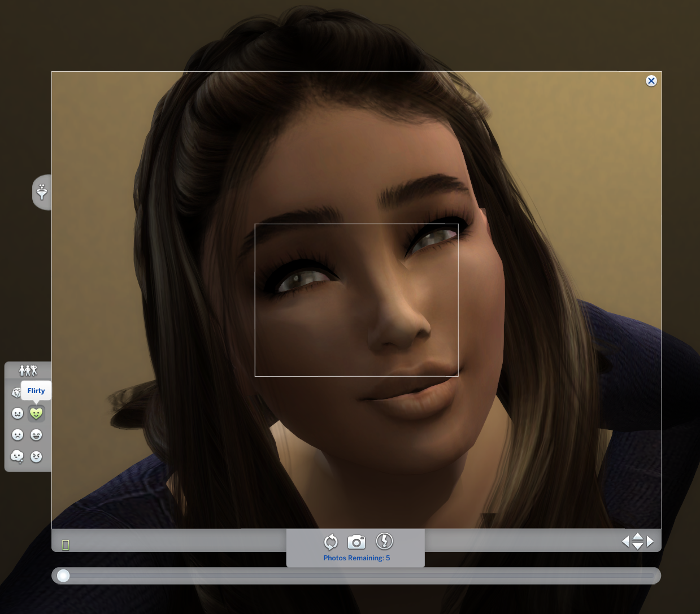Image resolution: width=700 pixels, height=614 pixels.
Task: Choose the wavy-mouth silly face emotion
Action: 18,413
